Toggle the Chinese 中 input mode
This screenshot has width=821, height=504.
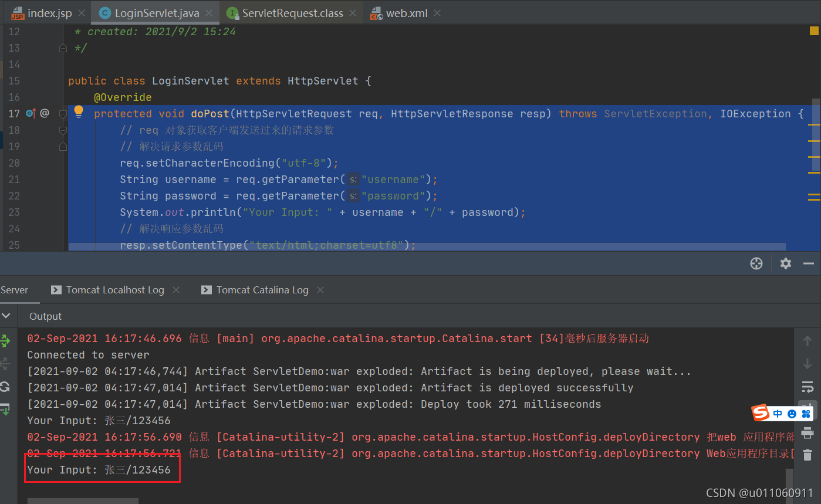click(778, 414)
